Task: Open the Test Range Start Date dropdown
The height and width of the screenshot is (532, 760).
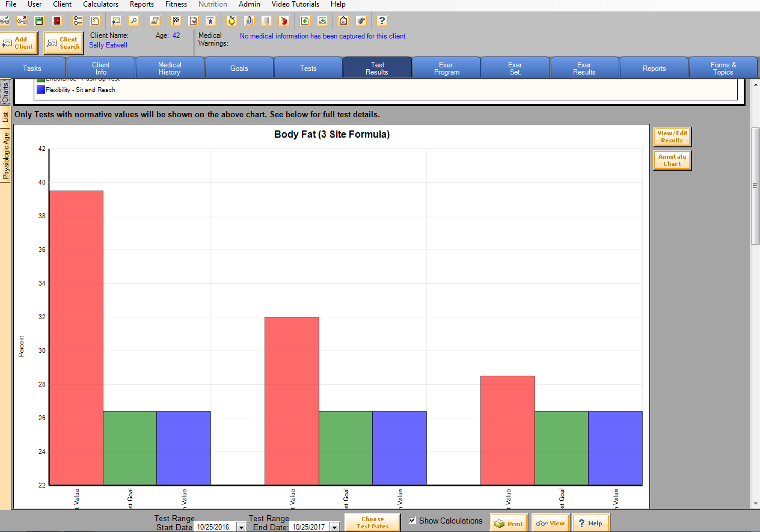Action: [241, 527]
